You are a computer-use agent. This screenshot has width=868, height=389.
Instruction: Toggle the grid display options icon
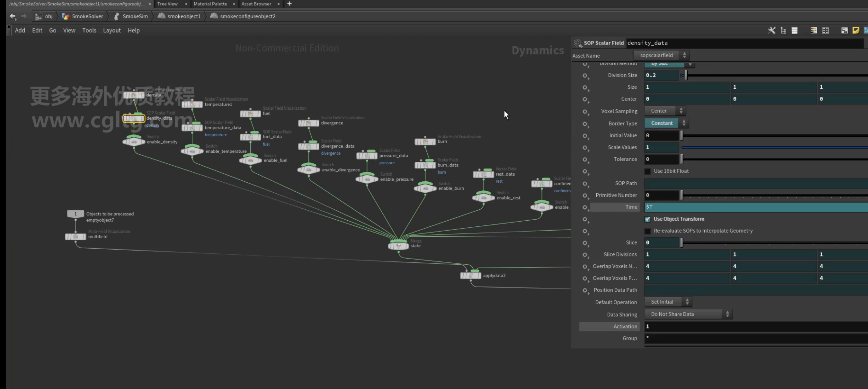click(825, 30)
